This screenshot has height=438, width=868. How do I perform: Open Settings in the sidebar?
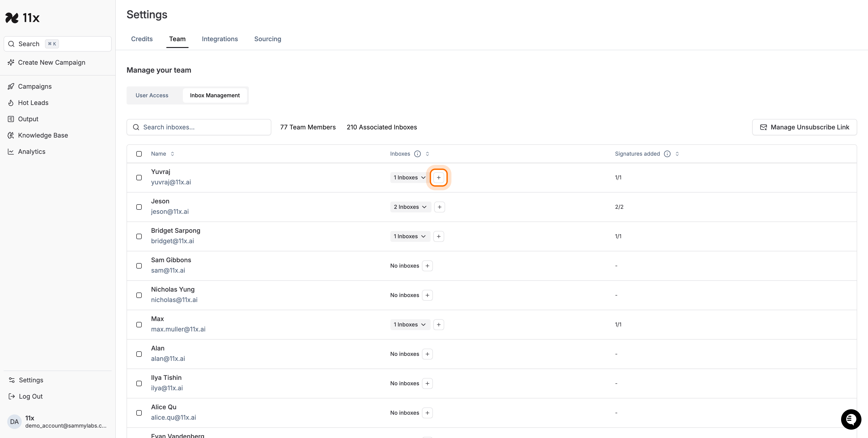tap(31, 380)
